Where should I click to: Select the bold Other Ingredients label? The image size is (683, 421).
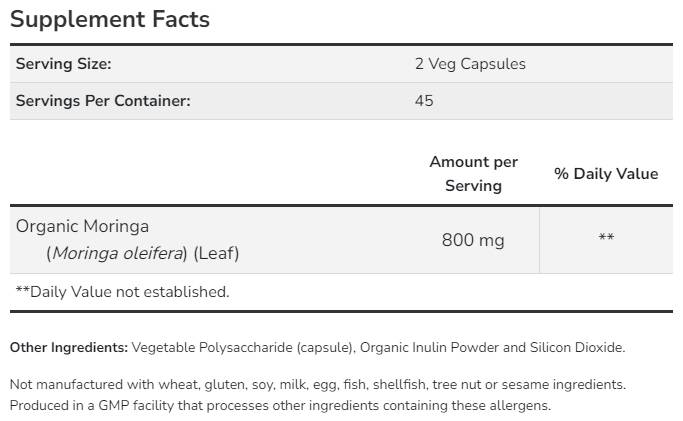pyautogui.click(x=69, y=348)
